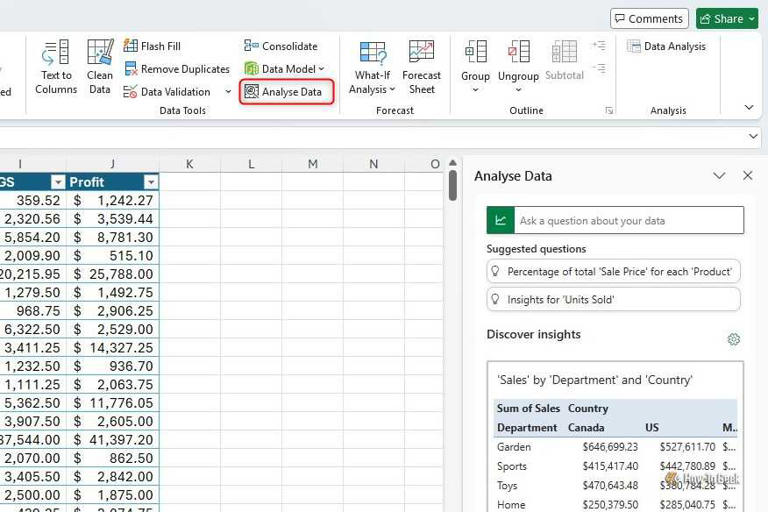
Task: Open Outline dialog launcher
Action: tap(609, 111)
